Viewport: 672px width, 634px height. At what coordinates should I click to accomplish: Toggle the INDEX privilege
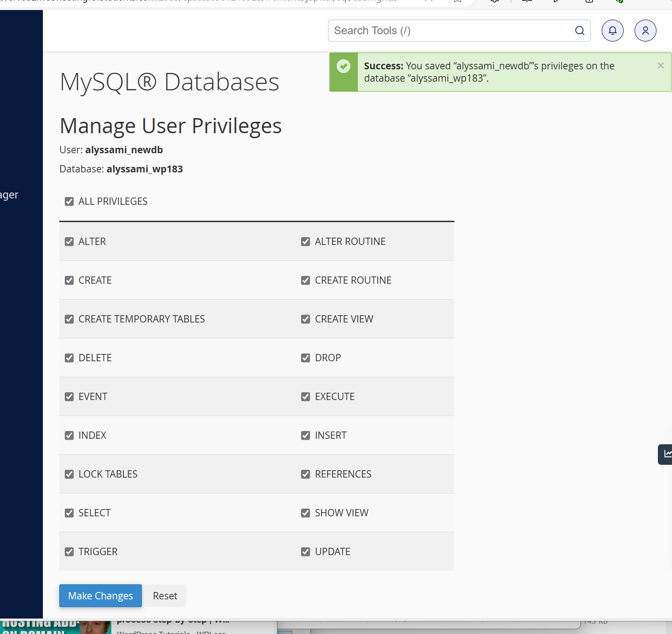point(69,436)
